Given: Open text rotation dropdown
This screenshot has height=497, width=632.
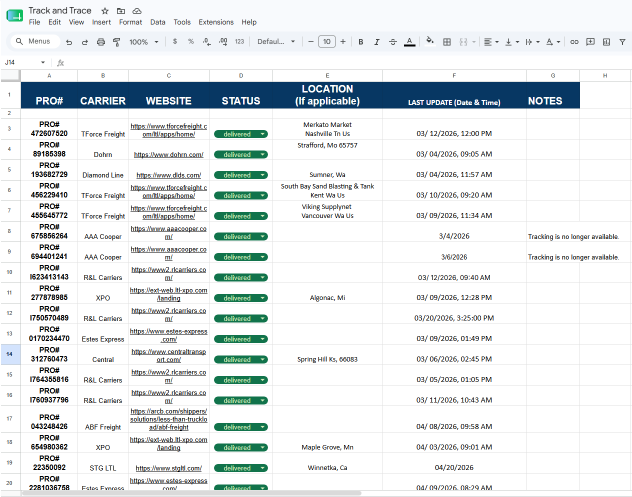Looking at the screenshot, I should [553, 42].
